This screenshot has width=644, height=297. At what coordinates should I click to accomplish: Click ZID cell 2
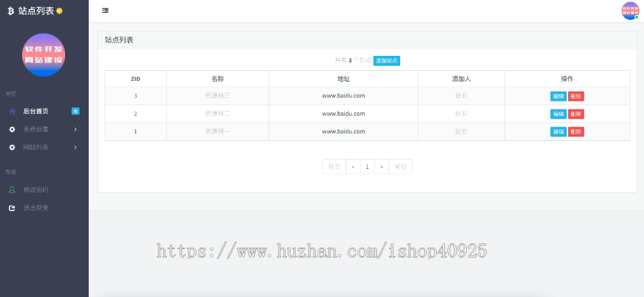[135, 114]
